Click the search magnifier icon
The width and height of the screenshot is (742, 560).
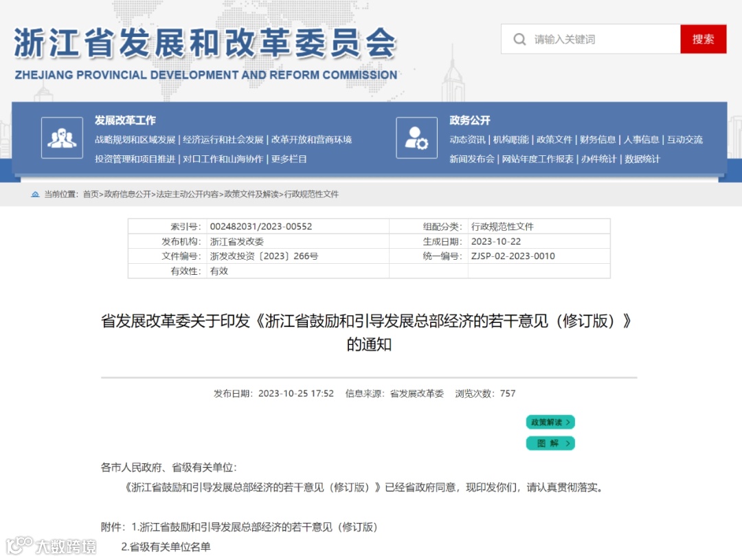pyautogui.click(x=520, y=39)
